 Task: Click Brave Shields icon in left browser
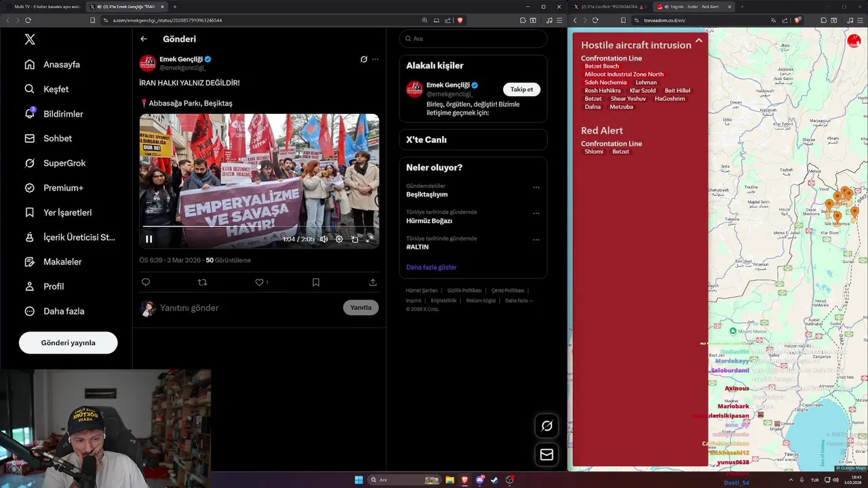(x=460, y=20)
